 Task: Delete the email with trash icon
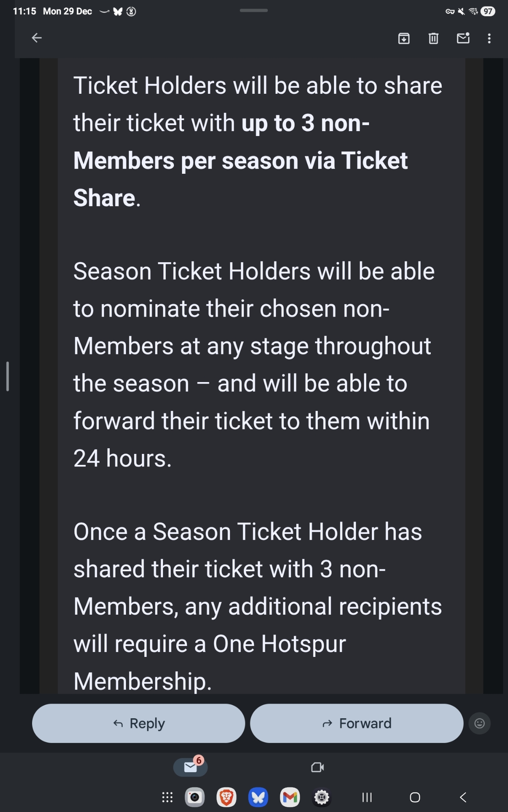click(x=433, y=39)
